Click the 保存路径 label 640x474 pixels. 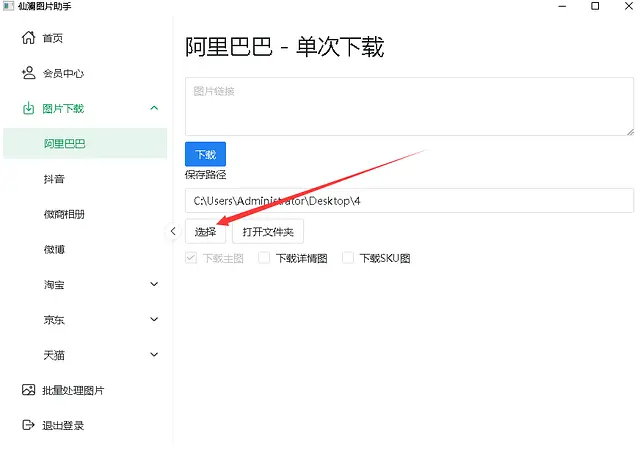pyautogui.click(x=205, y=175)
